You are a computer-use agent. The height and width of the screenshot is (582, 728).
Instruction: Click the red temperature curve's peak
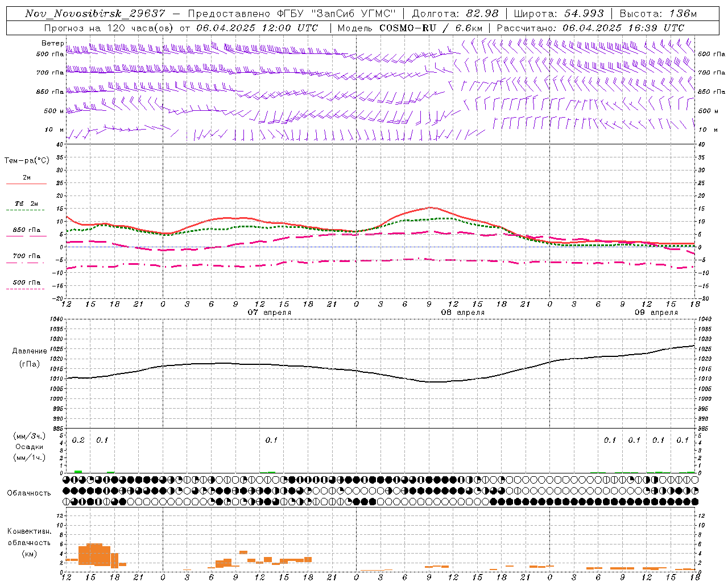pos(430,207)
